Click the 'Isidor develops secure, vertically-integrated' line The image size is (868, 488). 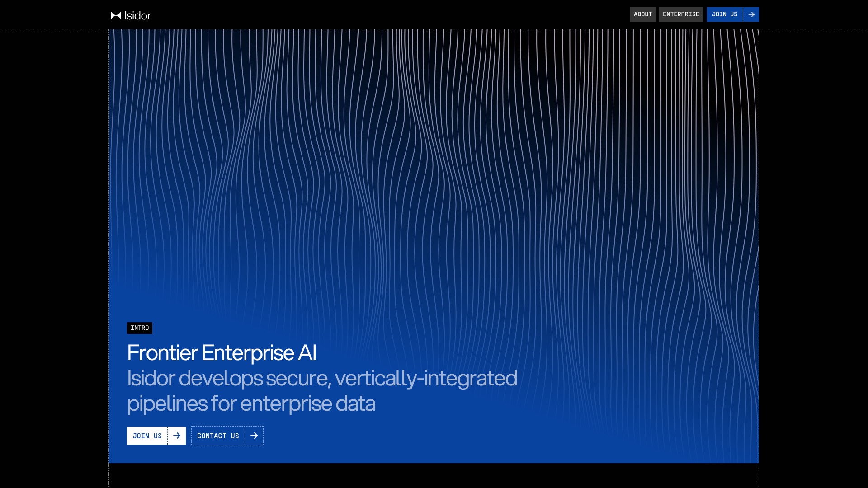[322, 378]
